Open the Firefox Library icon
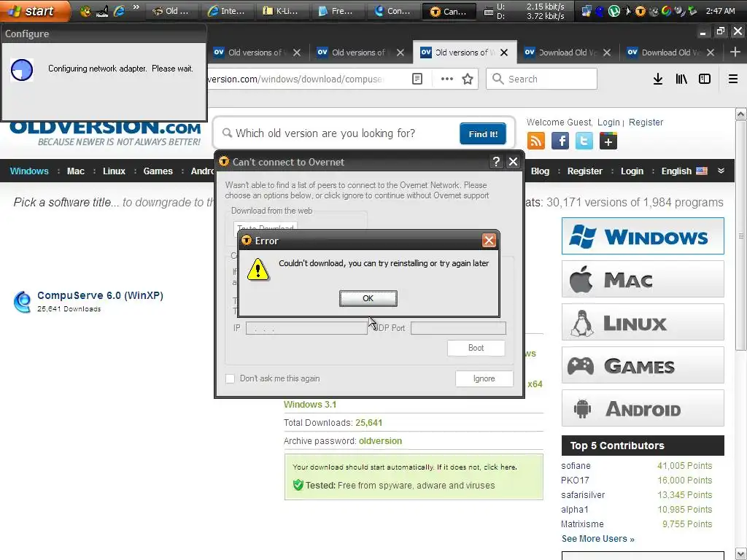 click(681, 79)
